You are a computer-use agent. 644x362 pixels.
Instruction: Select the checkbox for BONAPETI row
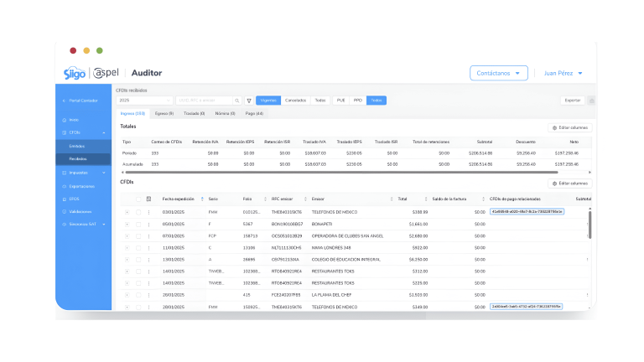pyautogui.click(x=138, y=225)
